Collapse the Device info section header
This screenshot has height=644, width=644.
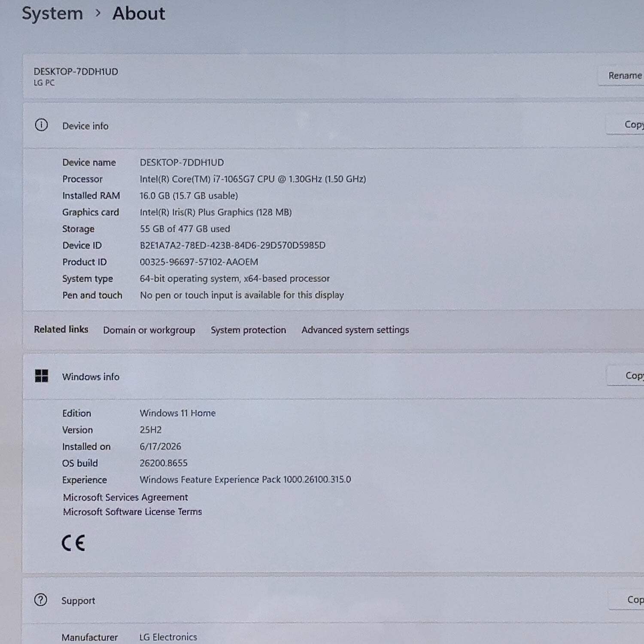[x=333, y=125]
